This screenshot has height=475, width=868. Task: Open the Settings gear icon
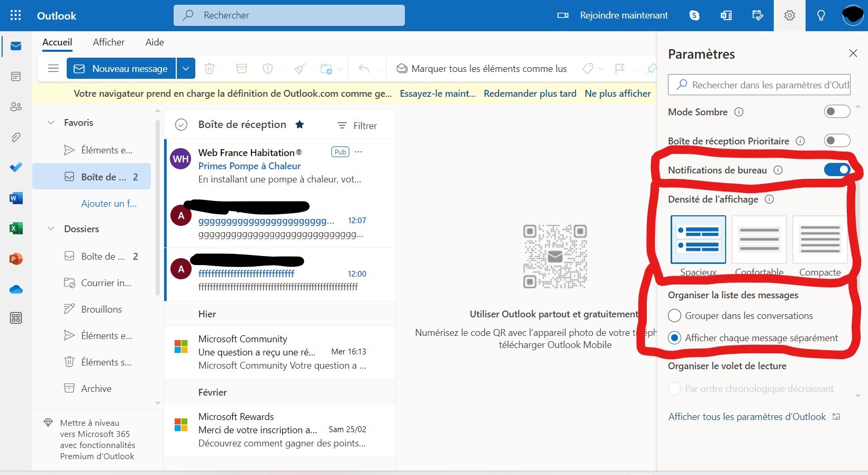[x=790, y=15]
